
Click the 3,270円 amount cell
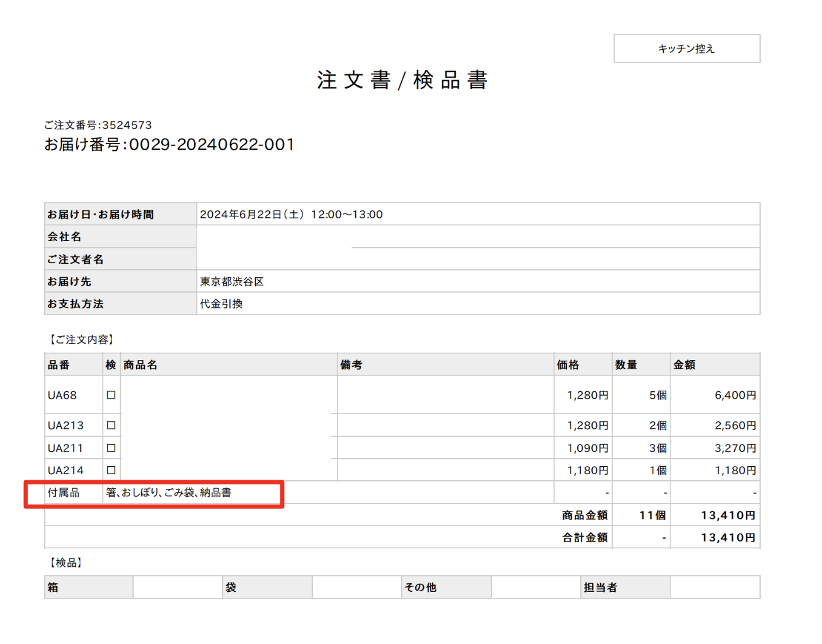pyautogui.click(x=715, y=448)
